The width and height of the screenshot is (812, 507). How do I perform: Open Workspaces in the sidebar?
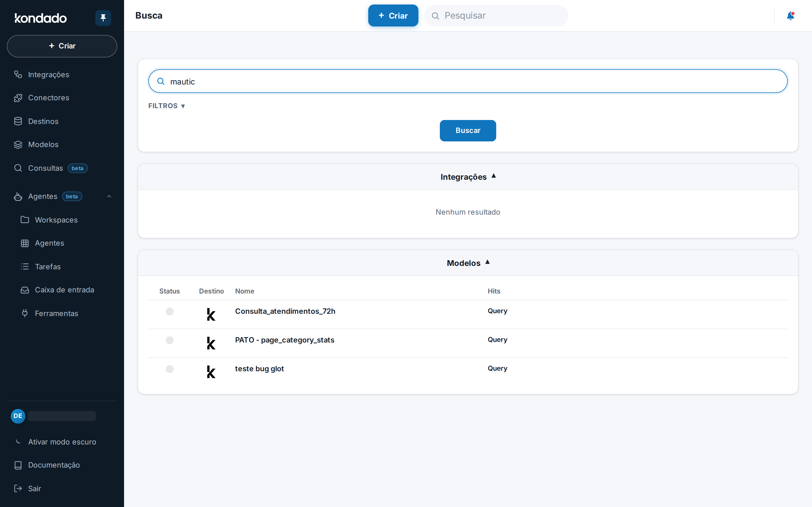[56, 220]
